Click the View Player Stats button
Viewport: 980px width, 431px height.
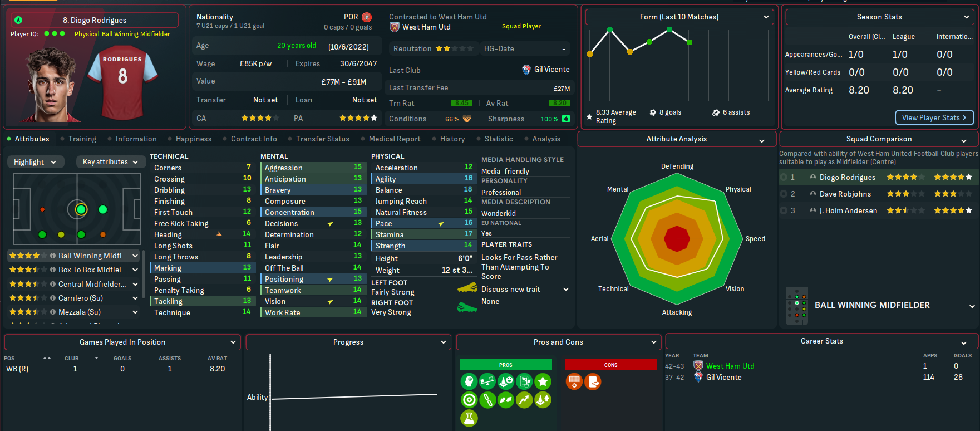(934, 117)
